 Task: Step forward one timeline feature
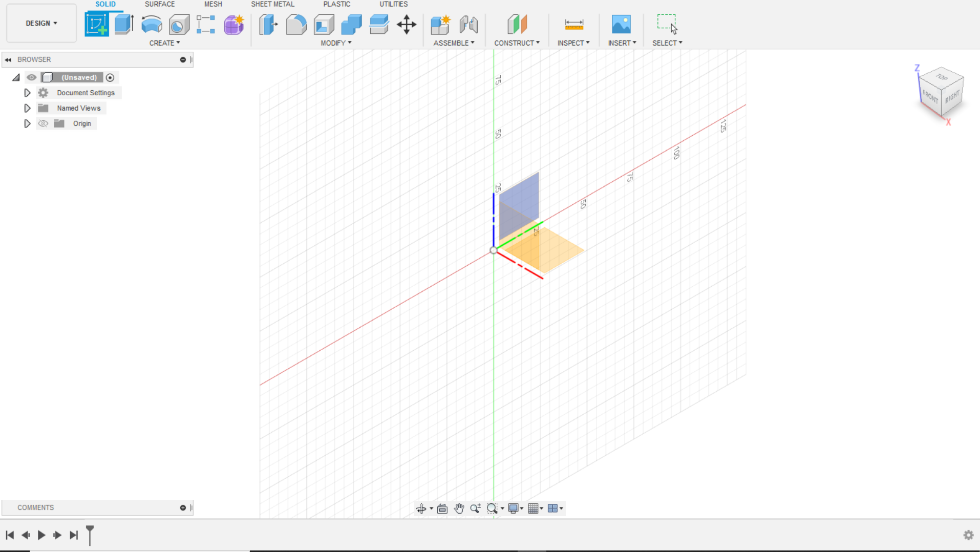57,535
